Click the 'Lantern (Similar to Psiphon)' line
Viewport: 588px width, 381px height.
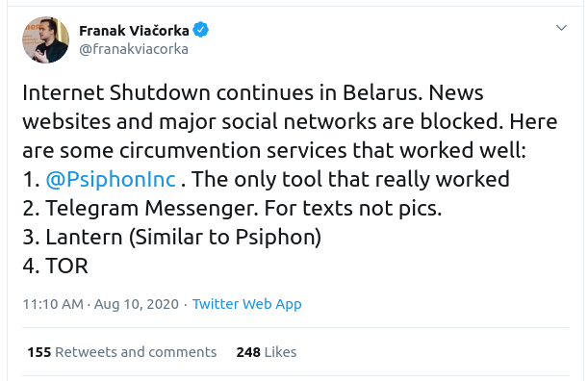click(x=171, y=237)
